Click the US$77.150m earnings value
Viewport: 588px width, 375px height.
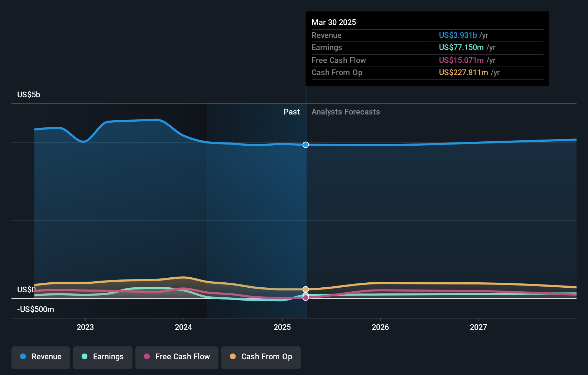(x=461, y=47)
